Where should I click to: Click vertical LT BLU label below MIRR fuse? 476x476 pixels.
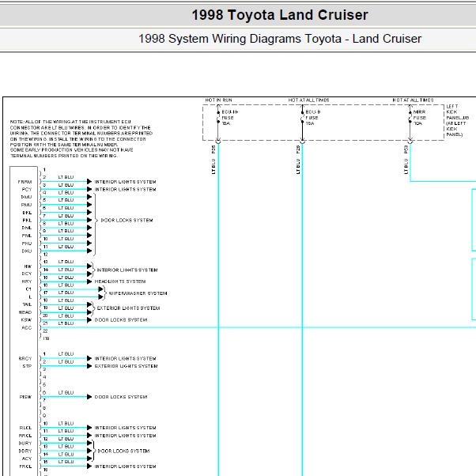click(406, 166)
